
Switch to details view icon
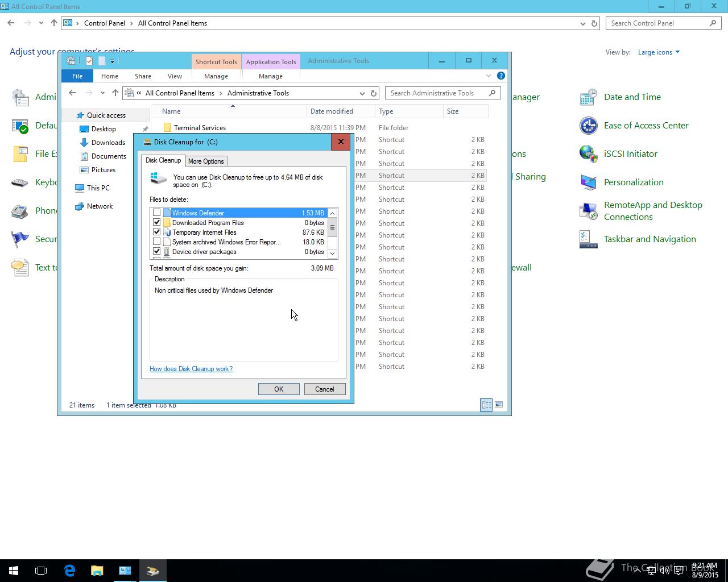point(486,405)
